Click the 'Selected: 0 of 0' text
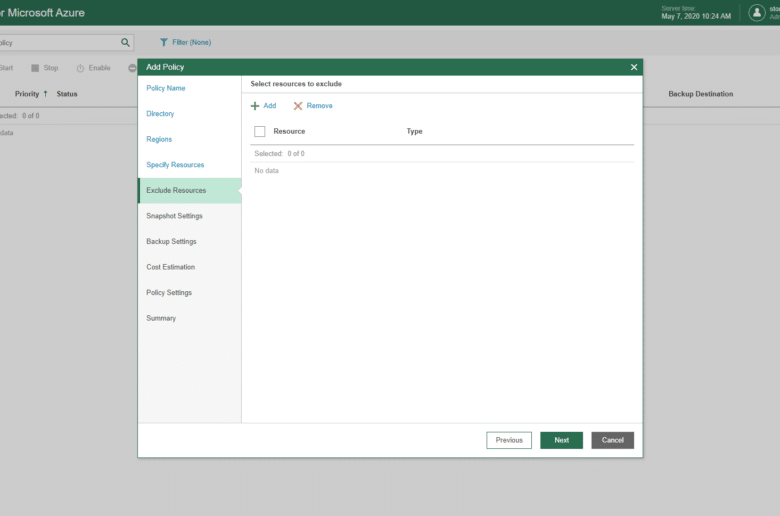 coord(280,154)
